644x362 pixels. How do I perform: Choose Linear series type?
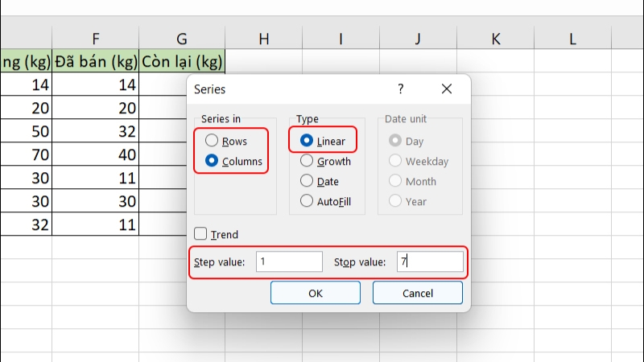coord(307,141)
